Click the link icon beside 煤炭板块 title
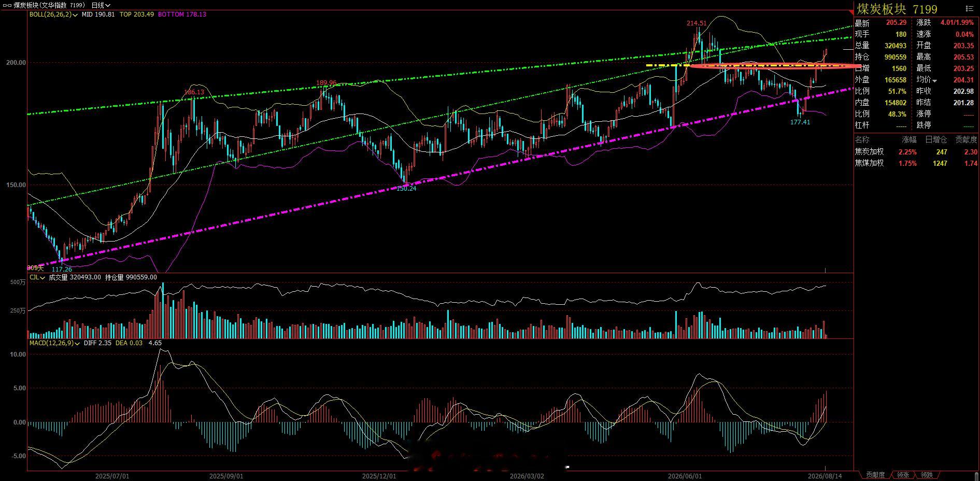The image size is (980, 481). tap(7, 5)
